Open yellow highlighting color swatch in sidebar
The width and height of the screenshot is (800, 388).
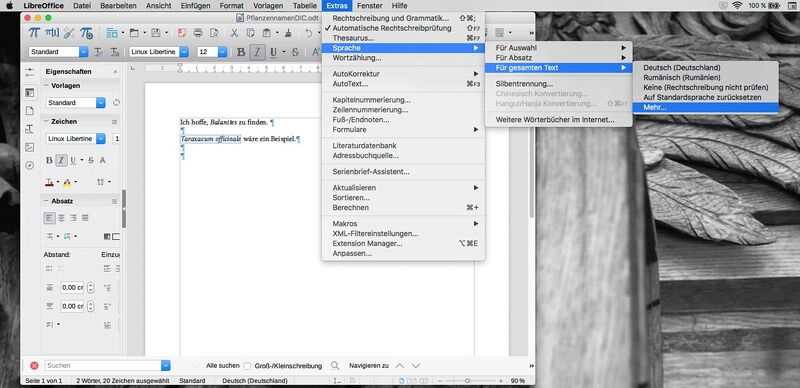pos(67,182)
